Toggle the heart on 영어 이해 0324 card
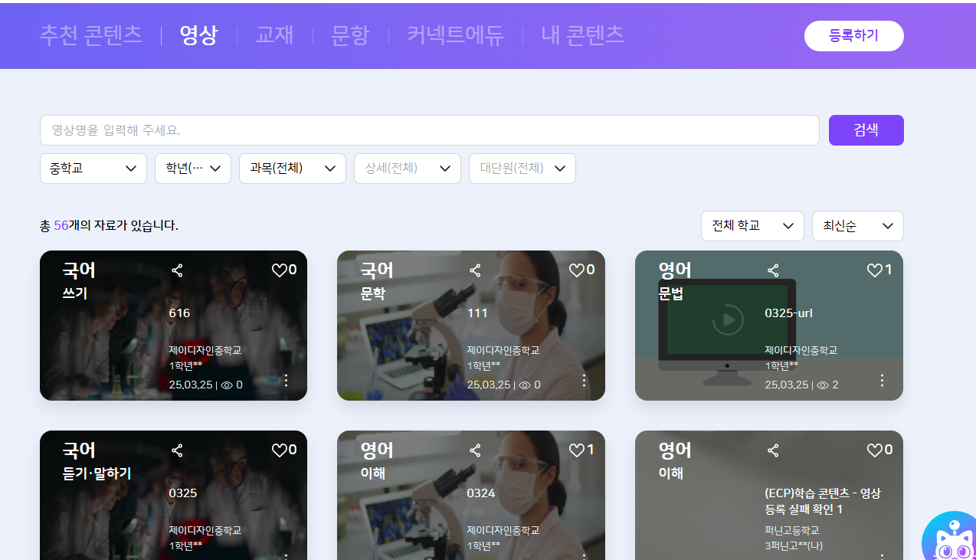Viewport: 976px width, 560px height. 577,450
